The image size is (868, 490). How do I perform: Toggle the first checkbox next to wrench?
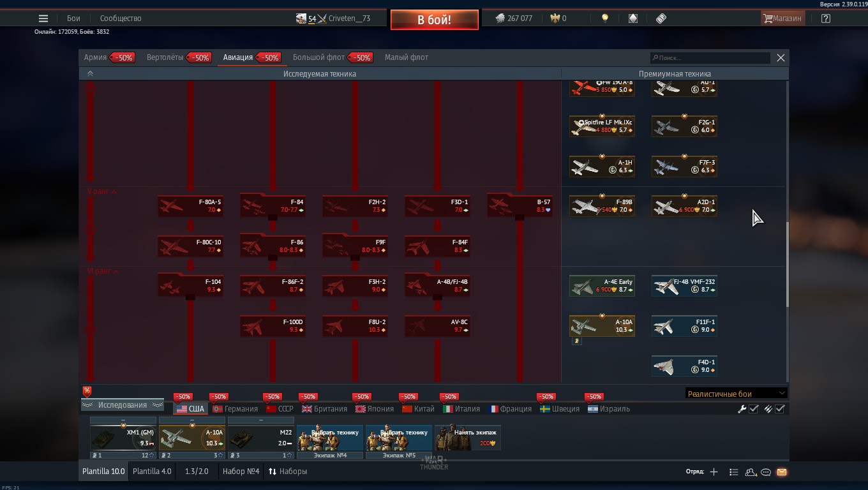tap(754, 409)
